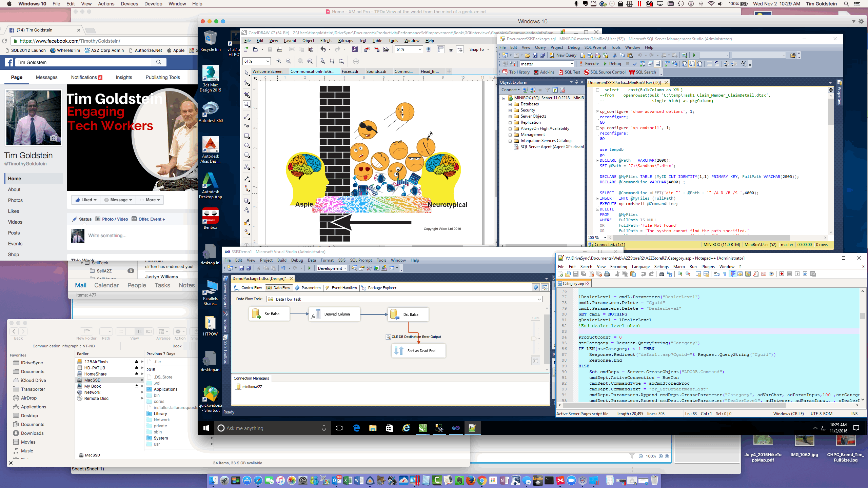Select the Text tool in CorelDRAW toolbox

pyautogui.click(x=247, y=167)
